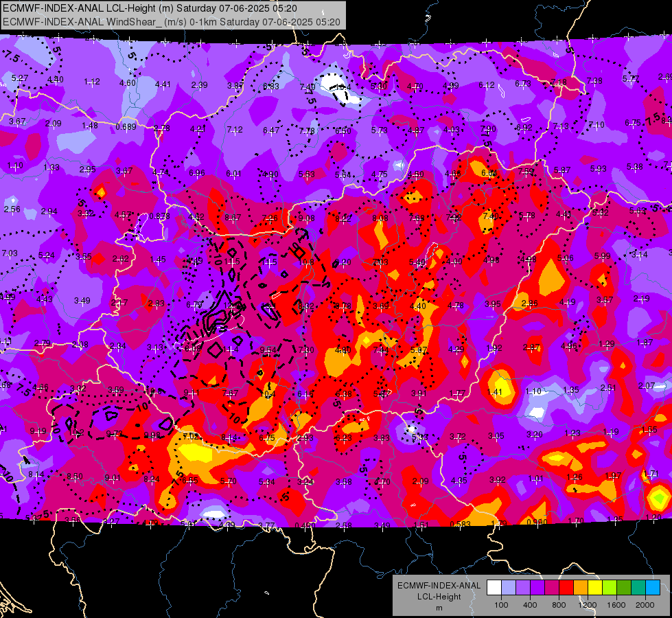Click the wind shear value 6.12
The width and height of the screenshot is (672, 618).
[487, 85]
